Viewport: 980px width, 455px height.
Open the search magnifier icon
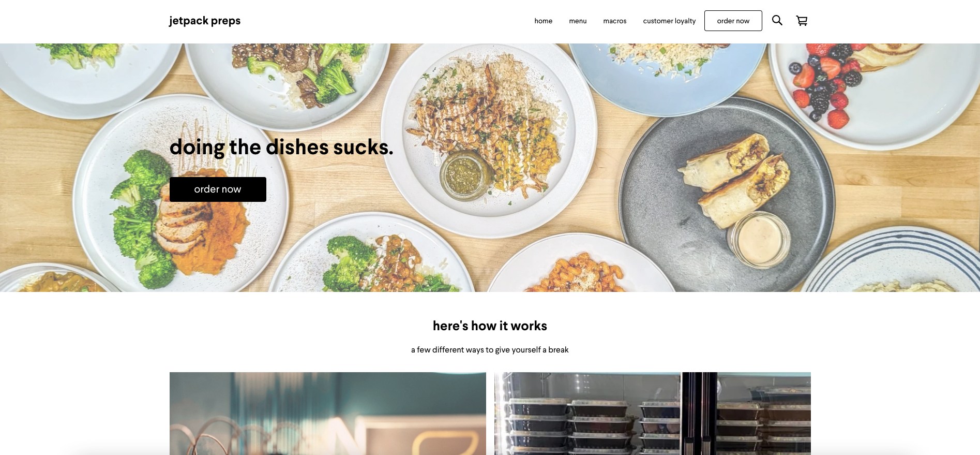pyautogui.click(x=777, y=20)
